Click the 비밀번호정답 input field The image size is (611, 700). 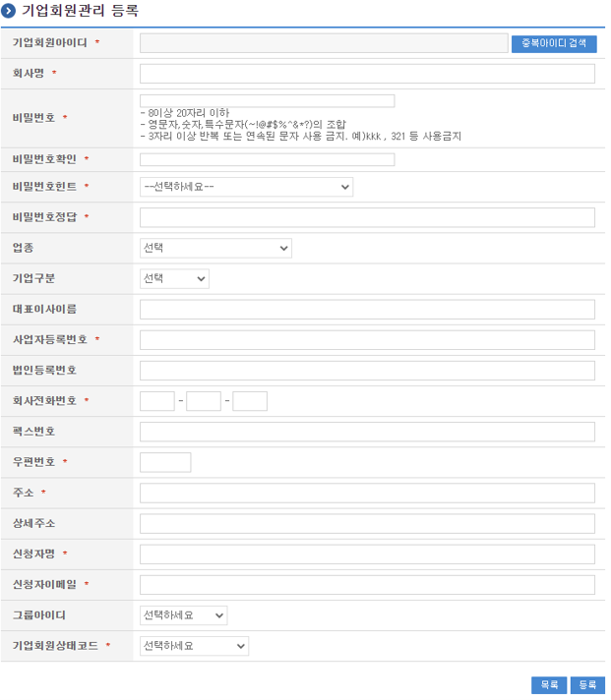coord(367,217)
